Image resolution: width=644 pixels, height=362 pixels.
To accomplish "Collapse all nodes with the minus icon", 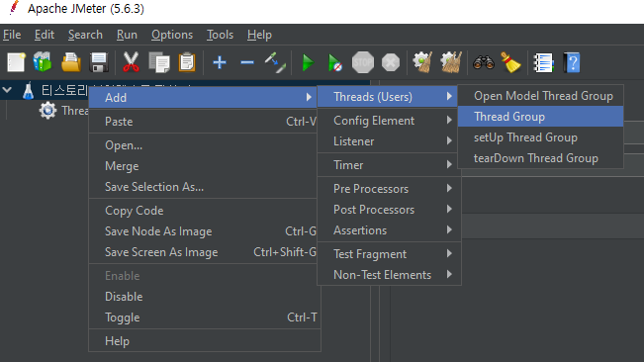I will tap(247, 62).
